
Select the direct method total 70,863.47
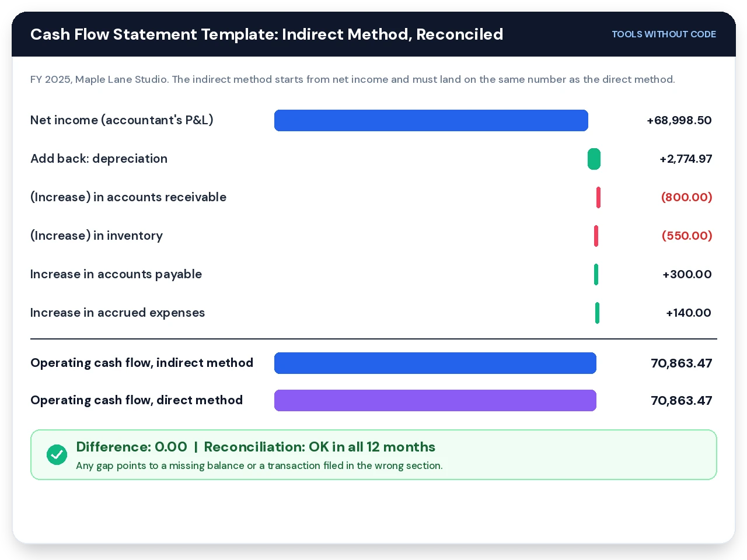(x=682, y=400)
